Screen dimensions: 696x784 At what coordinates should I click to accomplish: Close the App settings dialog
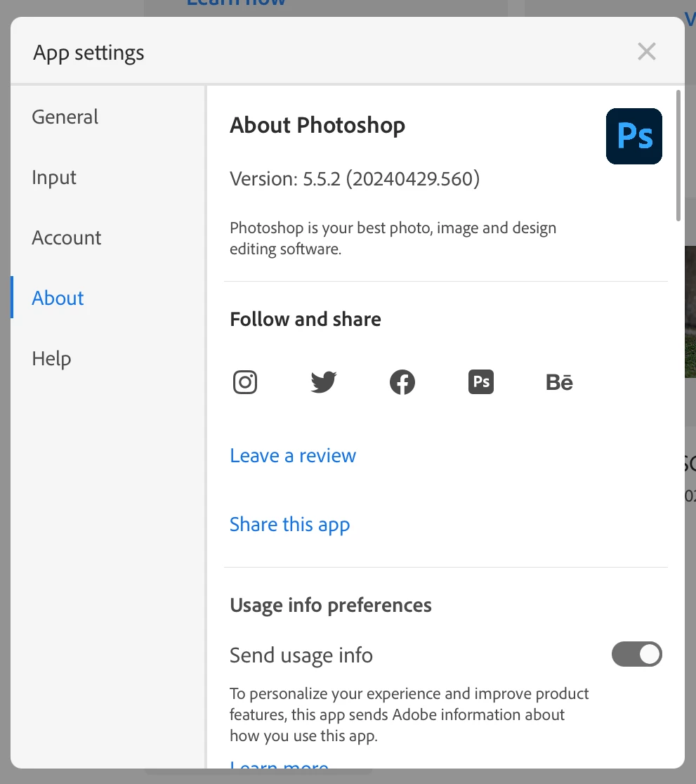(x=647, y=51)
